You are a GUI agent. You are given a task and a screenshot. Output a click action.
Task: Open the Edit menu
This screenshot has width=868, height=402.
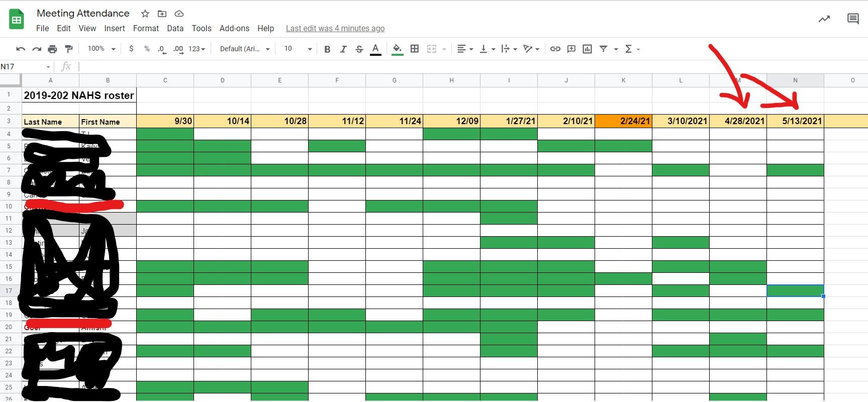64,28
